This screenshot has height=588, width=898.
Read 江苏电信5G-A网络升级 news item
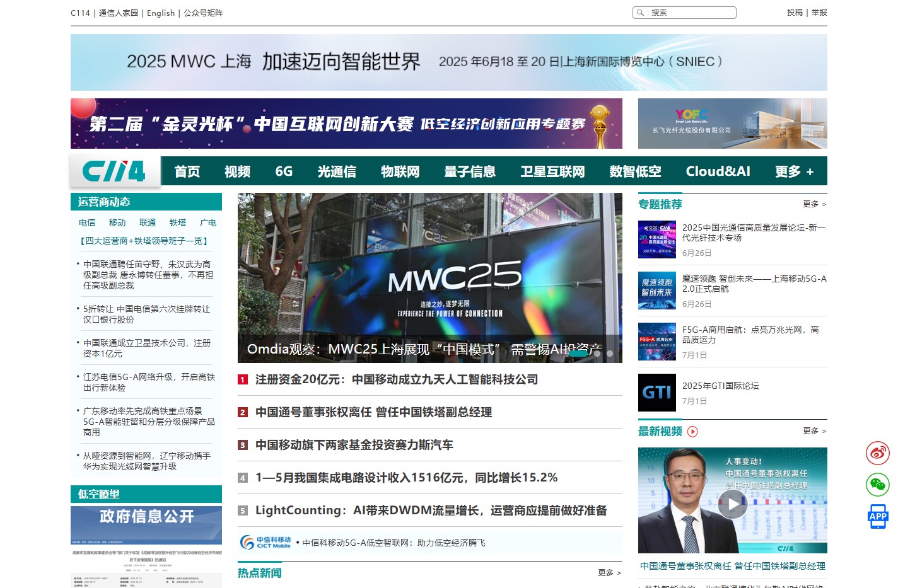coord(149,382)
